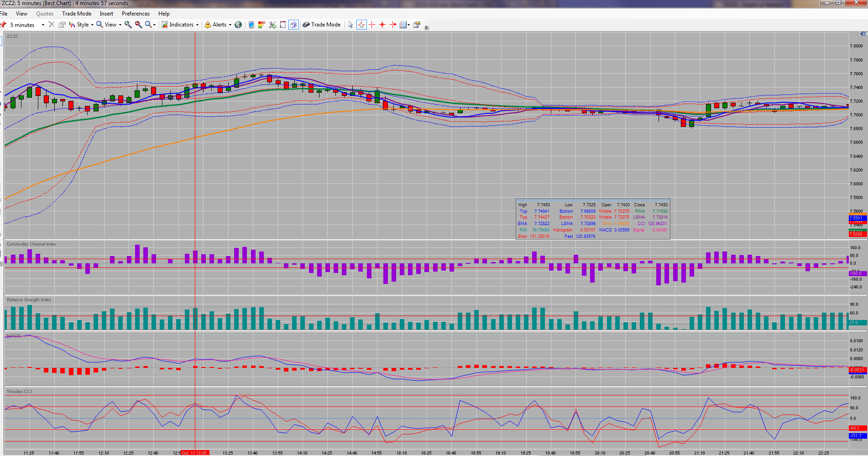
Task: Click the Slow value 131.25016
Action: pos(539,236)
